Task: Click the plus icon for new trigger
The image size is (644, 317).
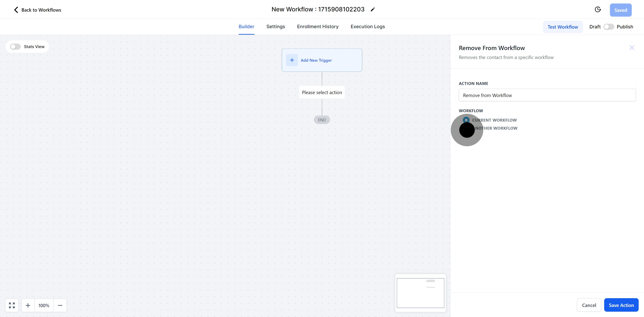Action: (292, 60)
